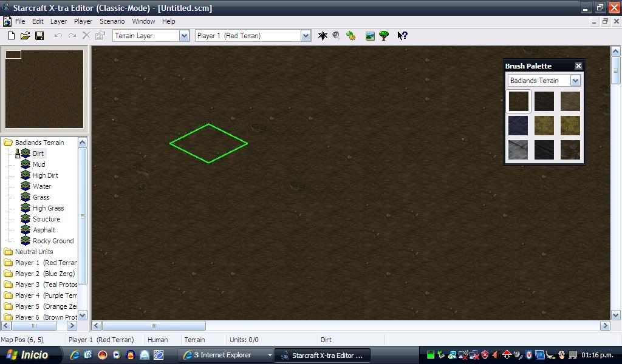The width and height of the screenshot is (622, 364).
Task: Open the Terrain Layer dropdown
Action: click(184, 36)
